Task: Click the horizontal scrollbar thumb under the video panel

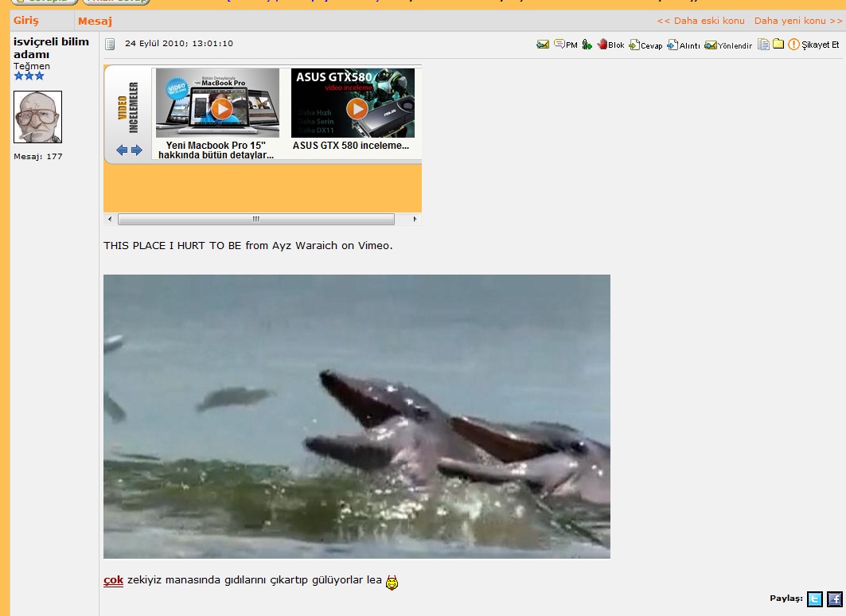Action: (x=256, y=219)
